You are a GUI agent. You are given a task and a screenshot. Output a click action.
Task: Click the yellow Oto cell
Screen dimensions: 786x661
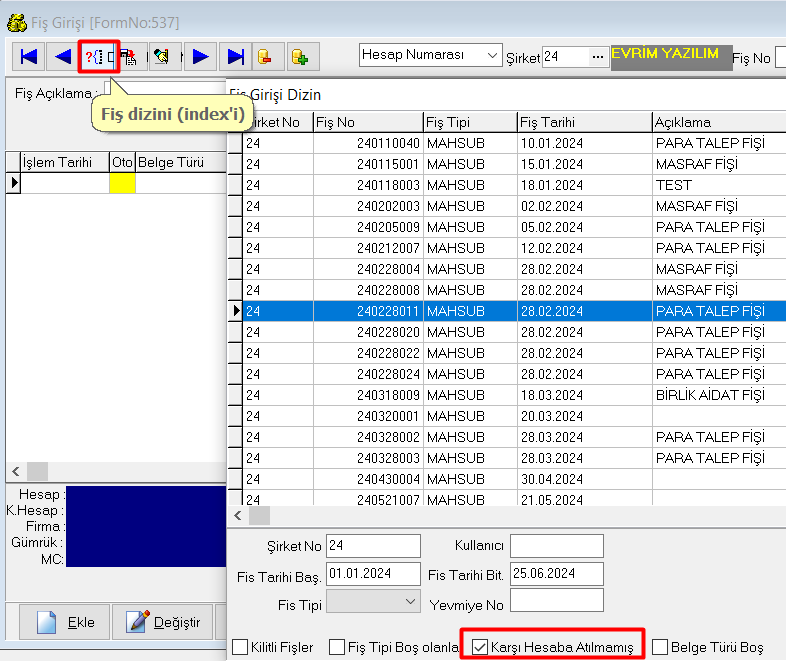[122, 183]
